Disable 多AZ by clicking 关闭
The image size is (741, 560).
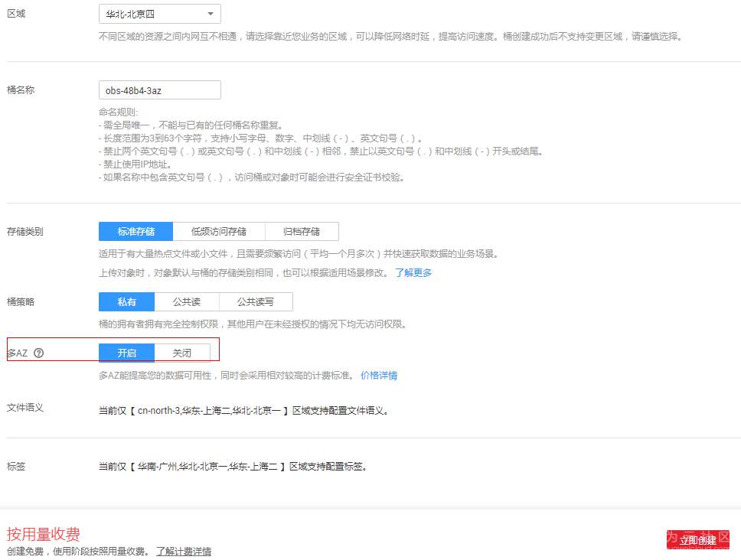point(182,353)
